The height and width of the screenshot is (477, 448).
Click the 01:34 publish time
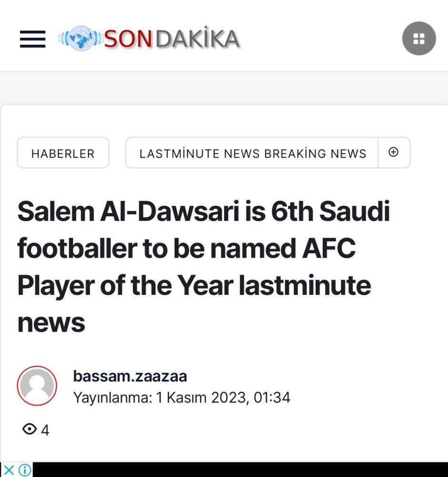[x=272, y=397]
